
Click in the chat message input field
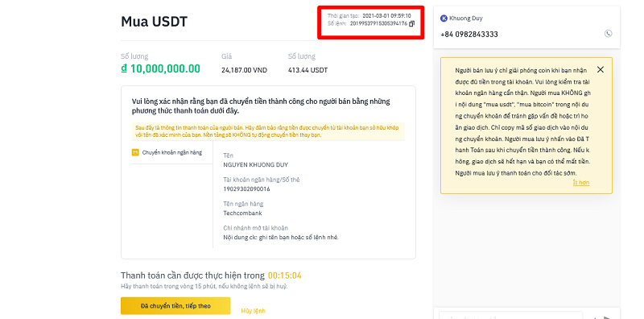tap(510, 316)
